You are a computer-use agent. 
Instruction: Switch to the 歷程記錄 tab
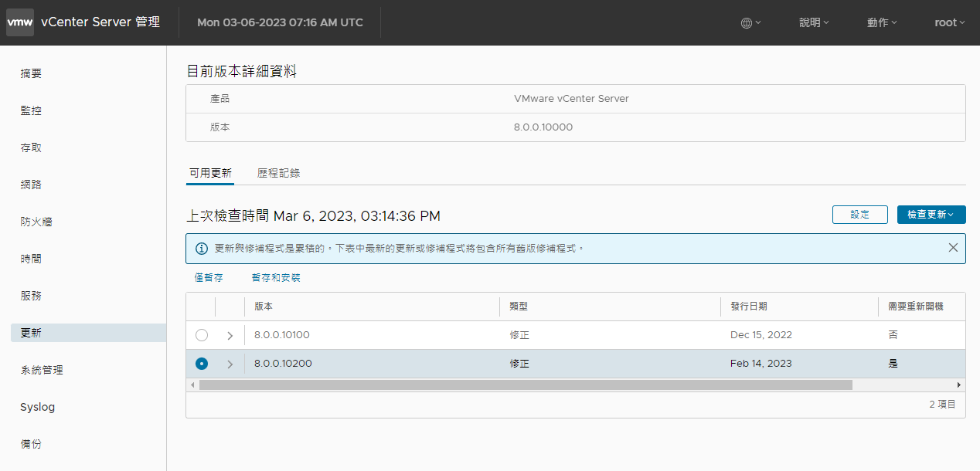(x=278, y=173)
